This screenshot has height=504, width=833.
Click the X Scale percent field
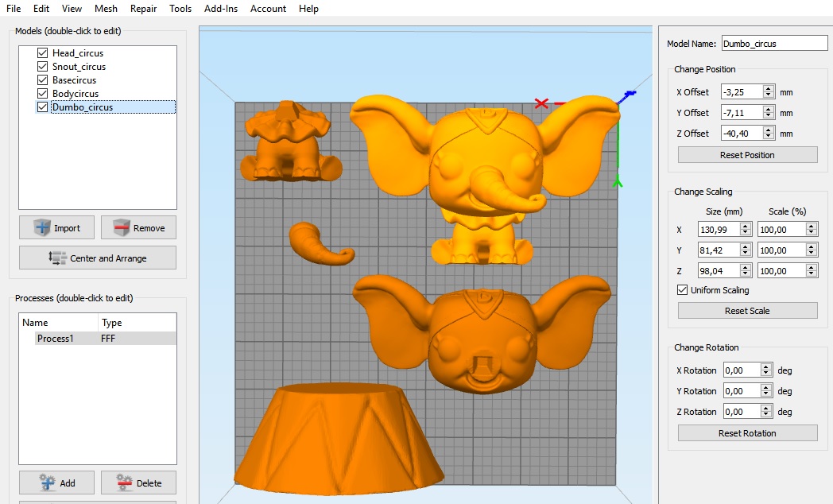click(782, 230)
